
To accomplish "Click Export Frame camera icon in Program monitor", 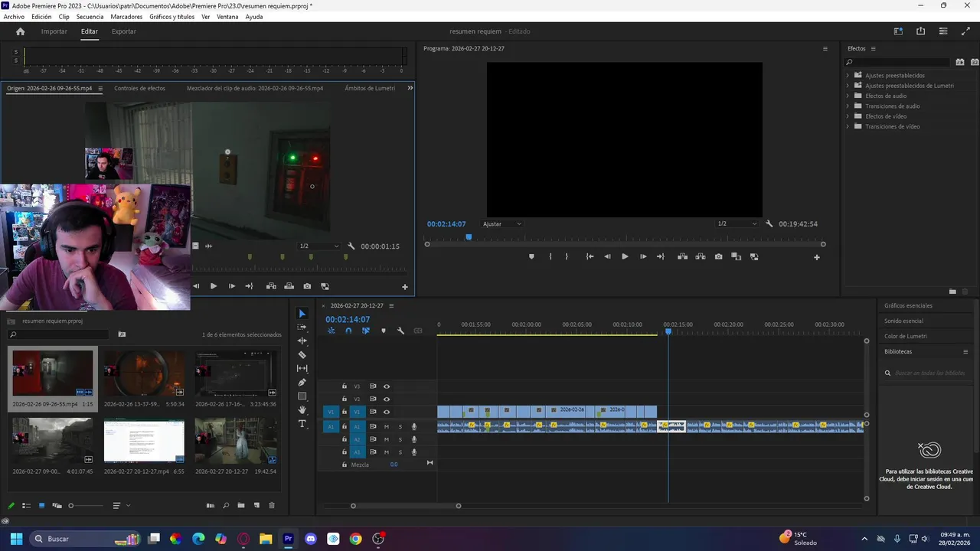I will (x=718, y=257).
